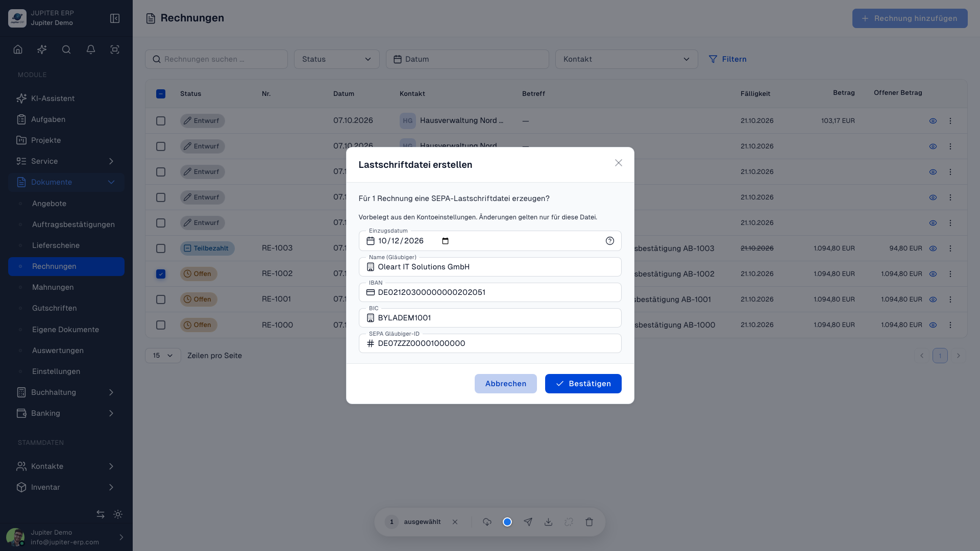
Task: Open the rows-per-page 15 dropdown
Action: pos(163,356)
